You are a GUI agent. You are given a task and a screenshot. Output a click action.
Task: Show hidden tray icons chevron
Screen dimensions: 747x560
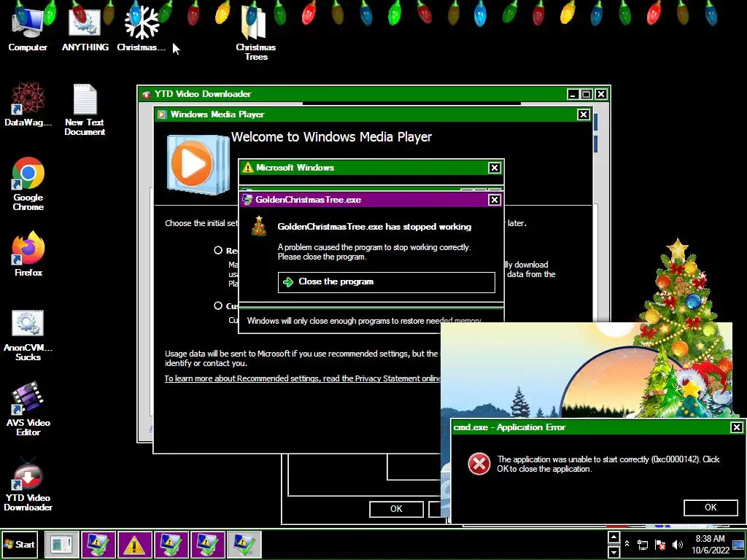pos(627,544)
